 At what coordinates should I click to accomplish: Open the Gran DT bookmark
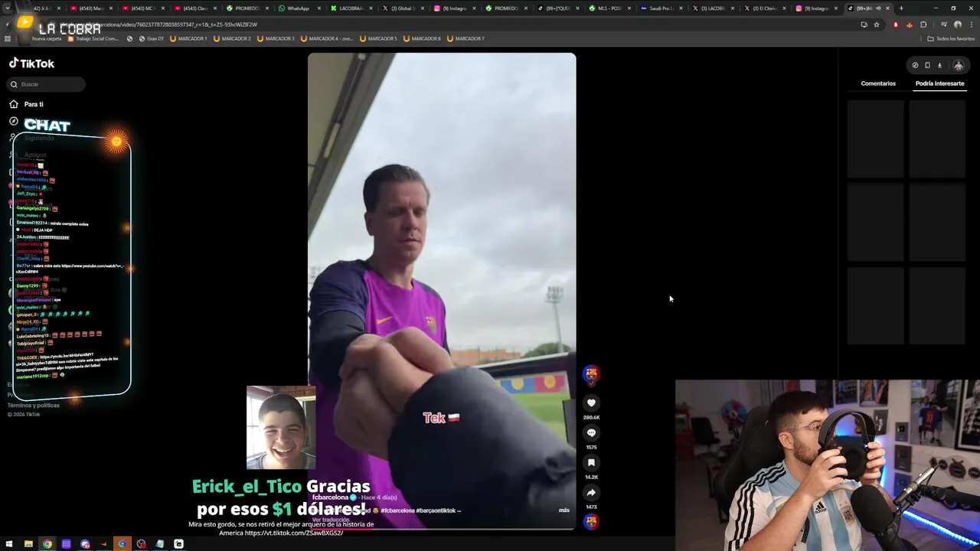coord(151,38)
